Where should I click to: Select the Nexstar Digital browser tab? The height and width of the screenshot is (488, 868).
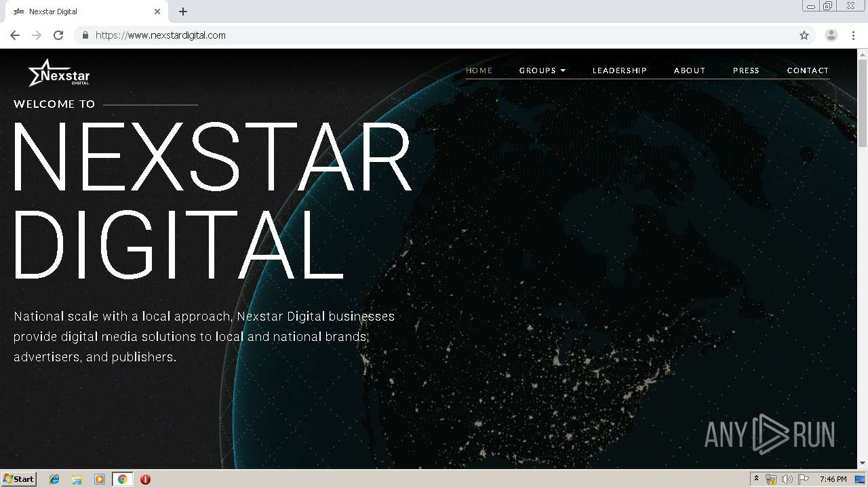click(86, 12)
